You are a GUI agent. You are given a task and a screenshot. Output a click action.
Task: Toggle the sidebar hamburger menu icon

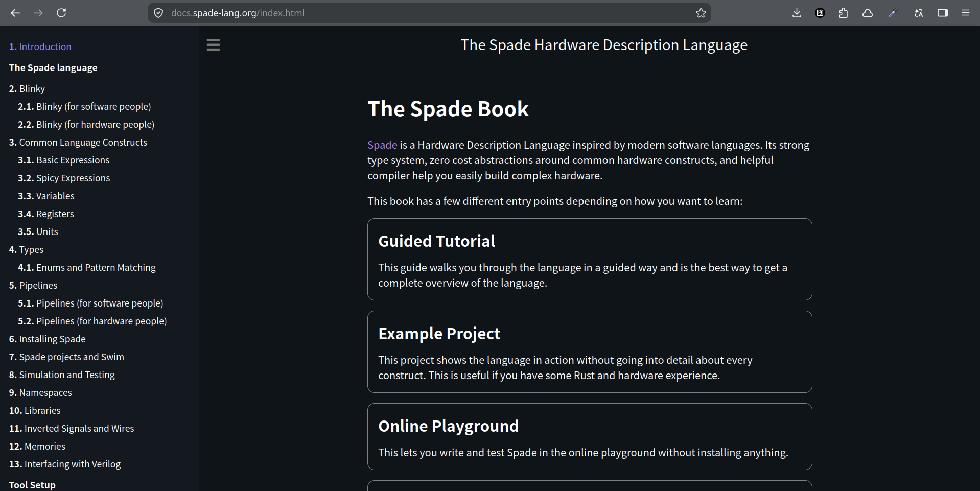point(213,45)
